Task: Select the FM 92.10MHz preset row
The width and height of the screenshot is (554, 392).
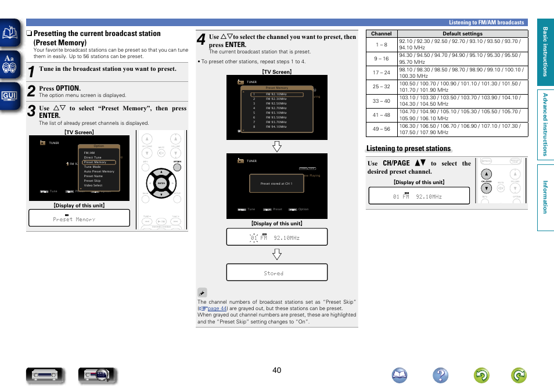Action: click(277, 95)
